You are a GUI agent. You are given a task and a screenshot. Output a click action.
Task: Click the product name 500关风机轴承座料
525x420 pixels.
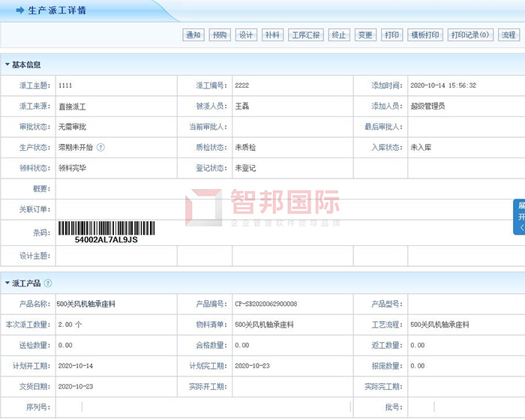coord(86,304)
